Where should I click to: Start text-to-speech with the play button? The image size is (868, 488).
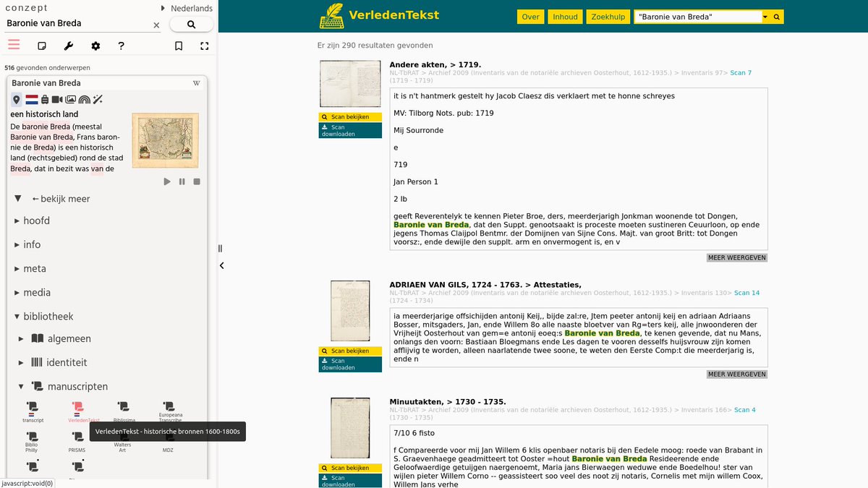click(x=167, y=181)
